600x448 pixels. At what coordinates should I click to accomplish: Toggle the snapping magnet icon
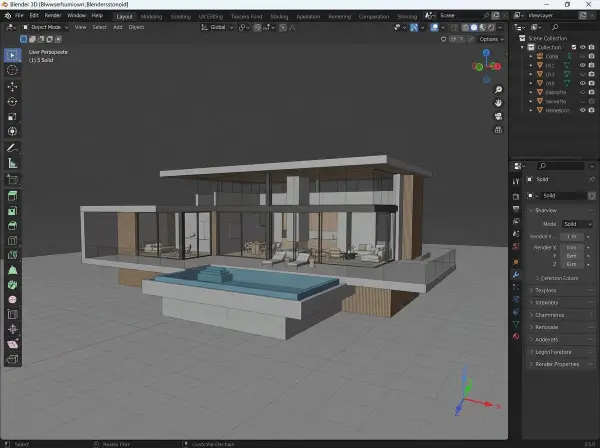tap(258, 28)
